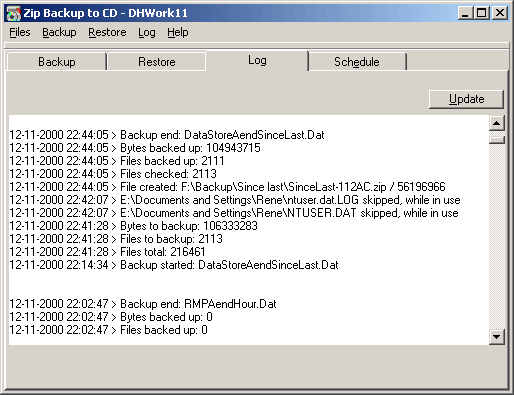Open the Files menu

coord(20,32)
